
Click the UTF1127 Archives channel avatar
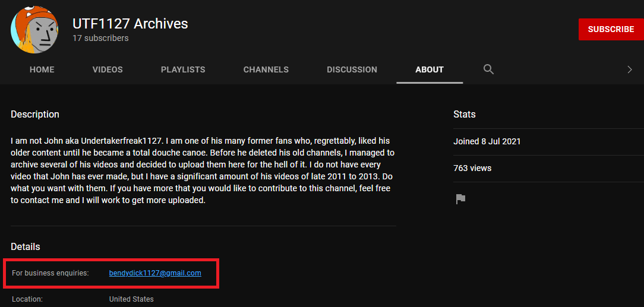[34, 30]
